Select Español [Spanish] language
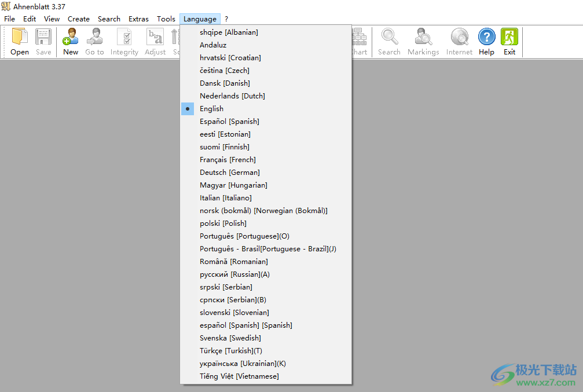 point(266,121)
